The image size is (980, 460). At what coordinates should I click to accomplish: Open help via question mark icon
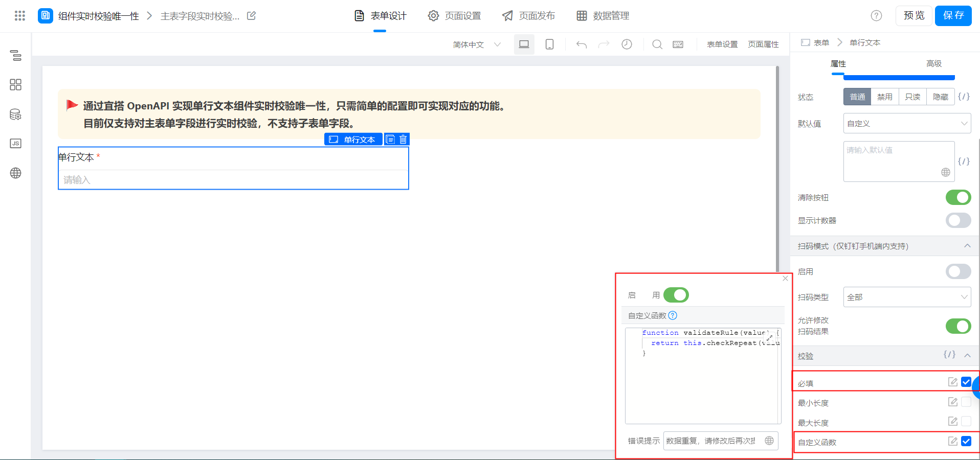click(876, 16)
